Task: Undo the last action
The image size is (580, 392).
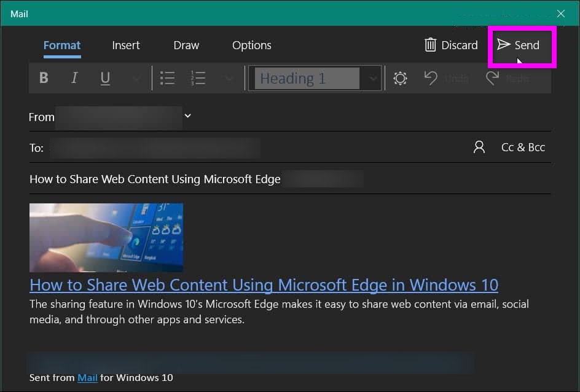Action: click(446, 78)
